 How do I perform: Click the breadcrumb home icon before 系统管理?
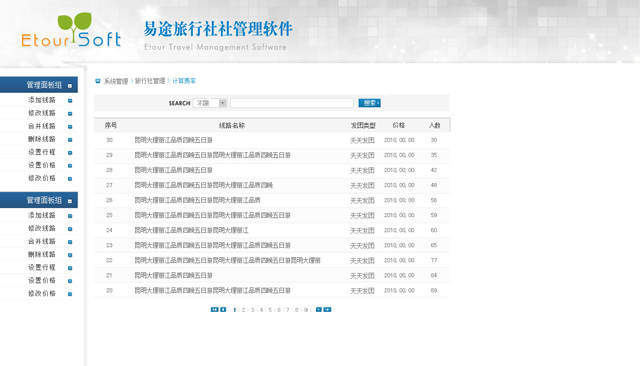98,81
